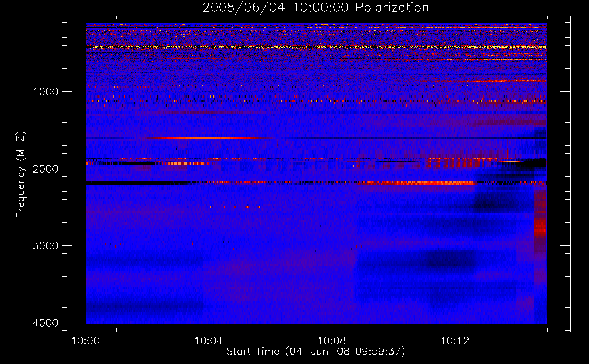589x364 pixels.
Task: Select the 1000 frequency axis label
Action: 46,92
